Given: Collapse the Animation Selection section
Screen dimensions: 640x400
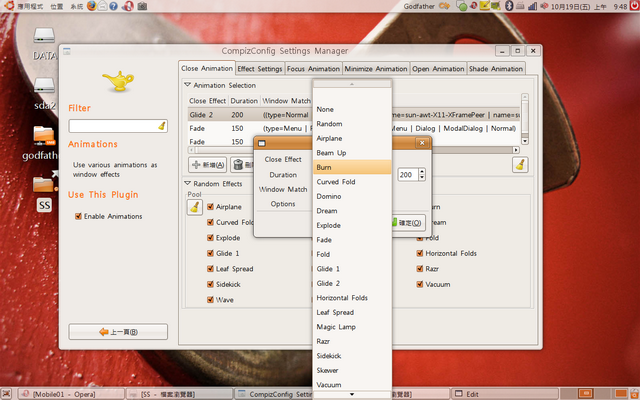Looking at the screenshot, I should [x=187, y=85].
